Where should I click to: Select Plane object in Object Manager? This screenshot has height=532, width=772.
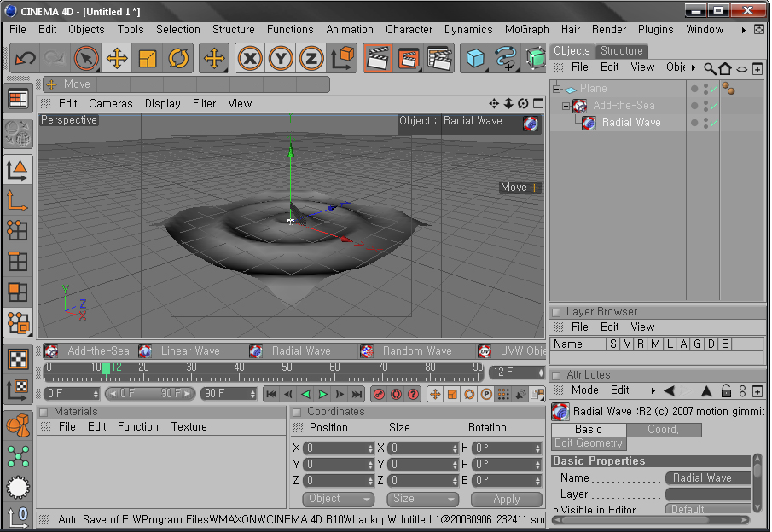pyautogui.click(x=593, y=89)
